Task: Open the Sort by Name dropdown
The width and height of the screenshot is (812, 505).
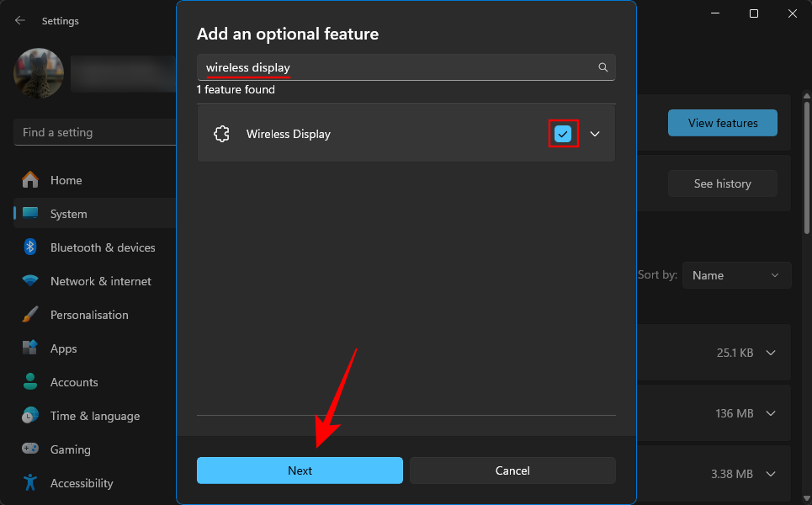Action: pos(736,274)
